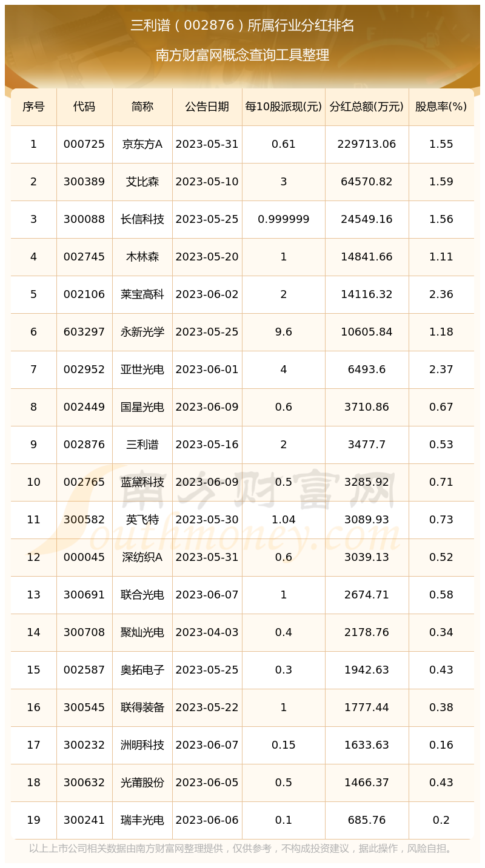Click stock code 603297
The image size is (485, 868).
pyautogui.click(x=84, y=332)
